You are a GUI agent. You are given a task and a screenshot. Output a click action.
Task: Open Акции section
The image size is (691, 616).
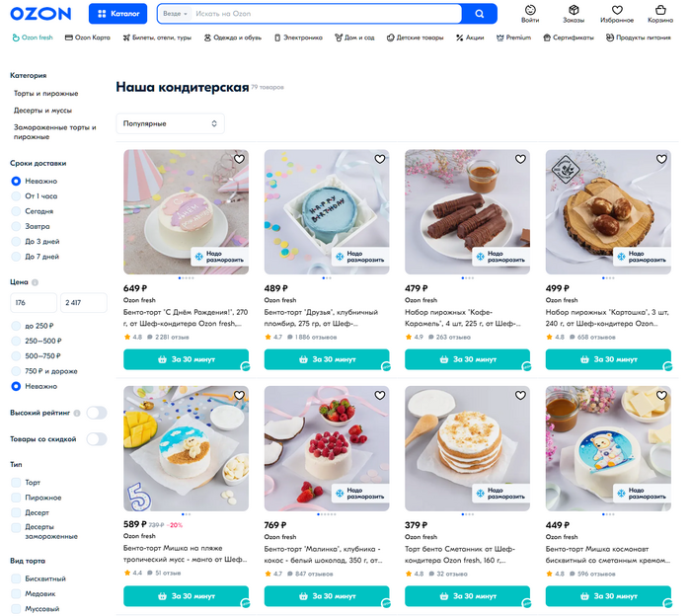470,38
